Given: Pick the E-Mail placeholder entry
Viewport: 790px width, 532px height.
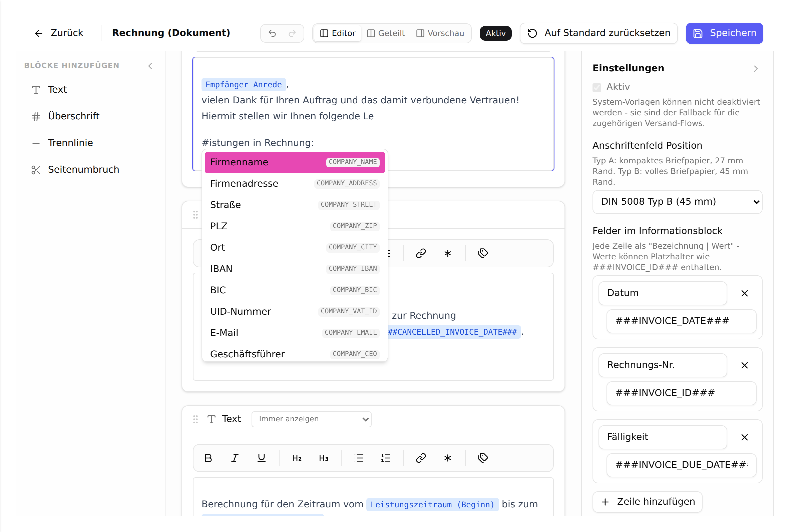Looking at the screenshot, I should [x=295, y=333].
